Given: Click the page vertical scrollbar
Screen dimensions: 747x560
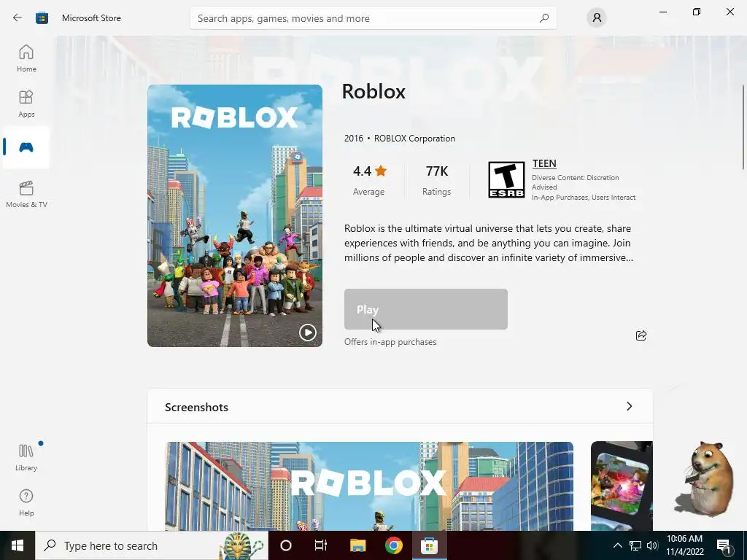Looking at the screenshot, I should tap(743, 127).
